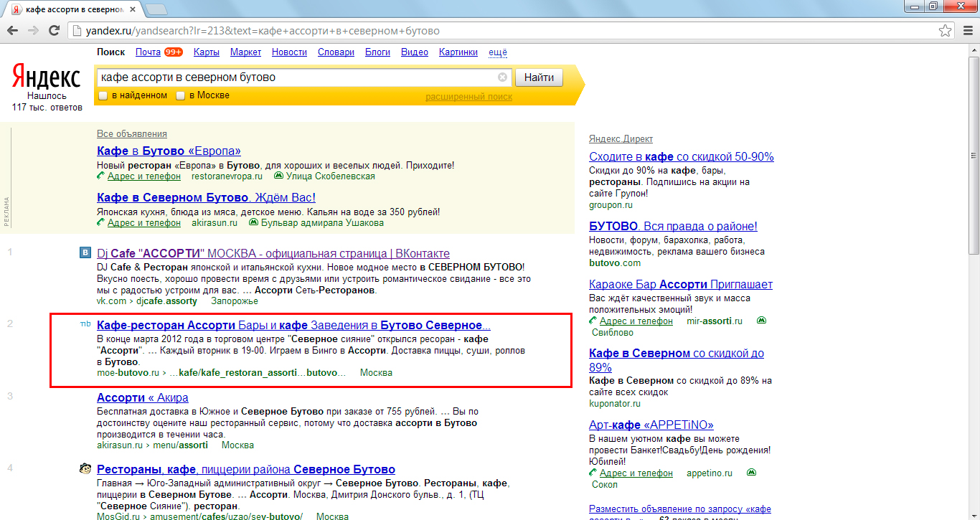Open the Блоги service link
This screenshot has height=520, width=980.
pyautogui.click(x=377, y=52)
